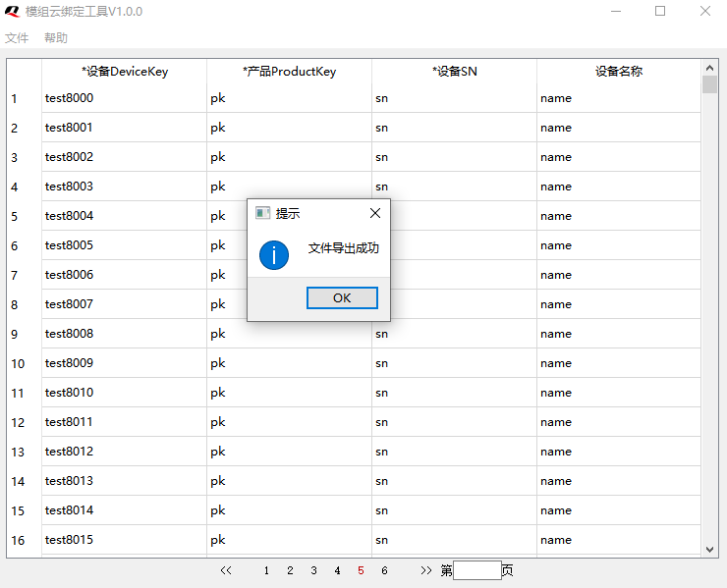Jump to page 6
The width and height of the screenshot is (727, 588).
point(384,570)
